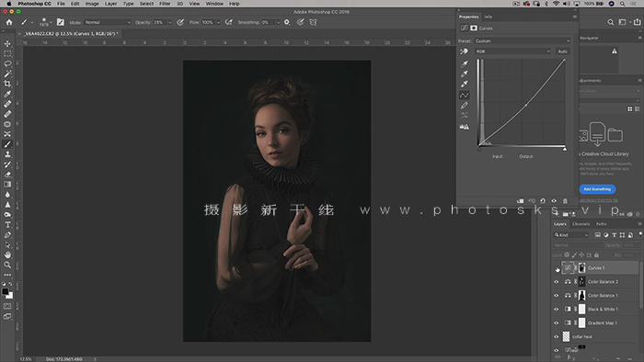Click the Auto button in Curves

pyautogui.click(x=562, y=51)
